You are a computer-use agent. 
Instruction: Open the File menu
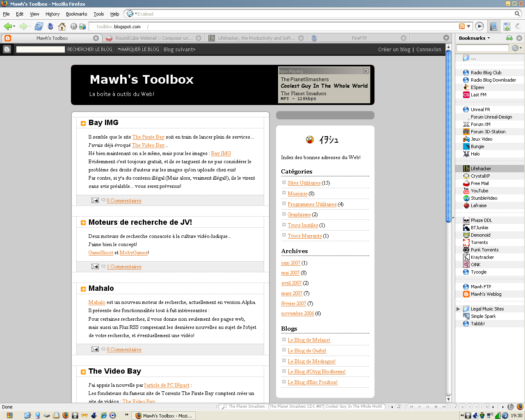6,14
